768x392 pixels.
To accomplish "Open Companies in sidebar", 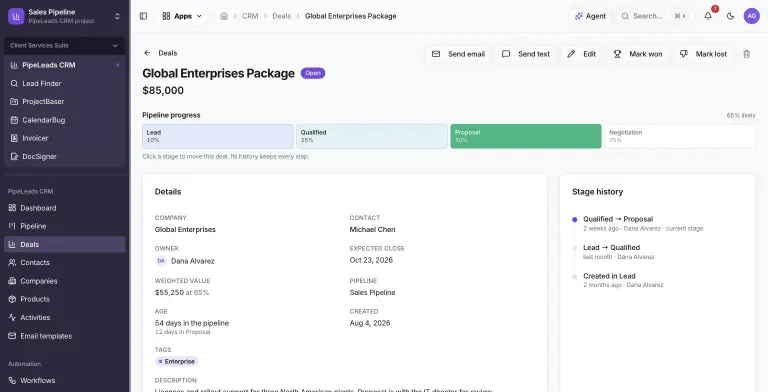I will point(65,281).
